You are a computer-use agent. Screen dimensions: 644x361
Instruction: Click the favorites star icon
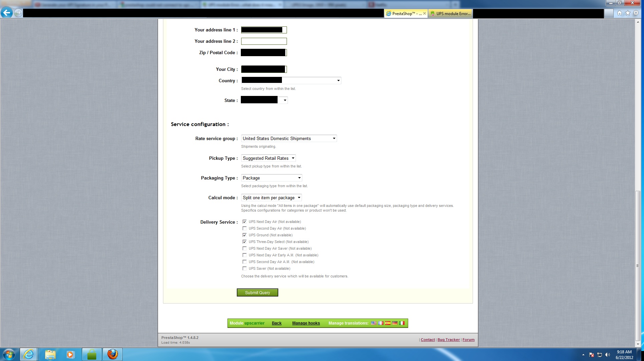coord(628,13)
